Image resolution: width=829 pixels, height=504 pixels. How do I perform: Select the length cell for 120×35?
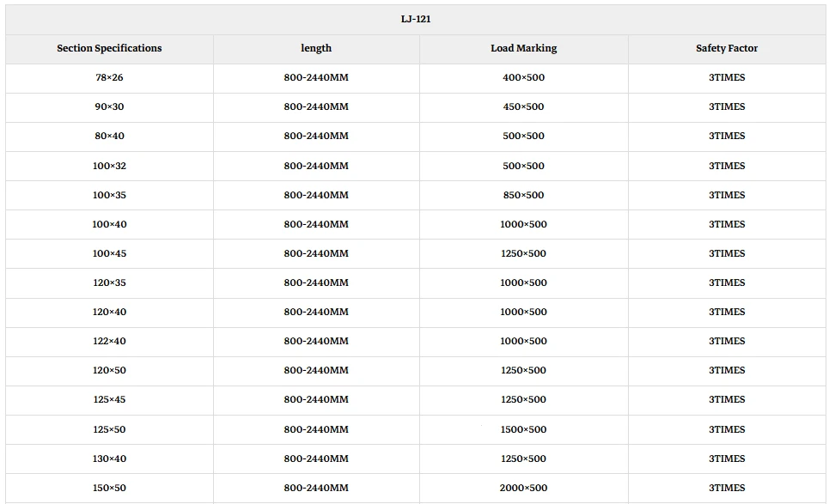(x=316, y=282)
